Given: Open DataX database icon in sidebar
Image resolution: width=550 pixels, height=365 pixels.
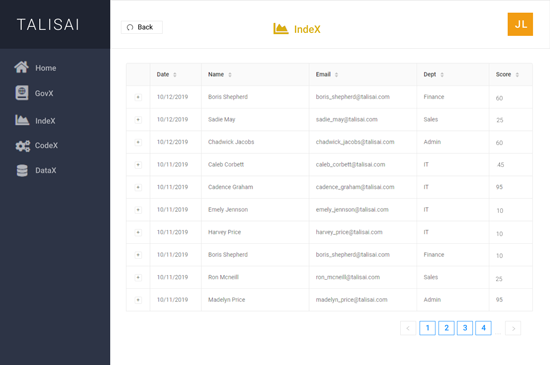Looking at the screenshot, I should 22,170.
